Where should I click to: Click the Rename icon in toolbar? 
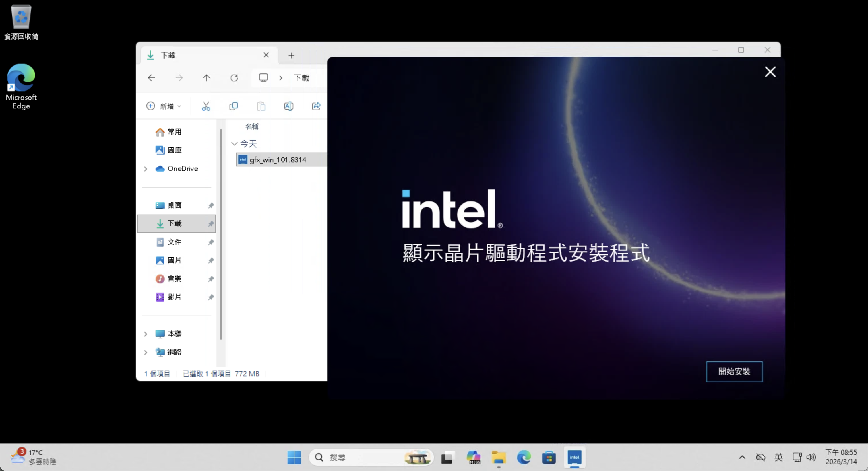(288, 106)
